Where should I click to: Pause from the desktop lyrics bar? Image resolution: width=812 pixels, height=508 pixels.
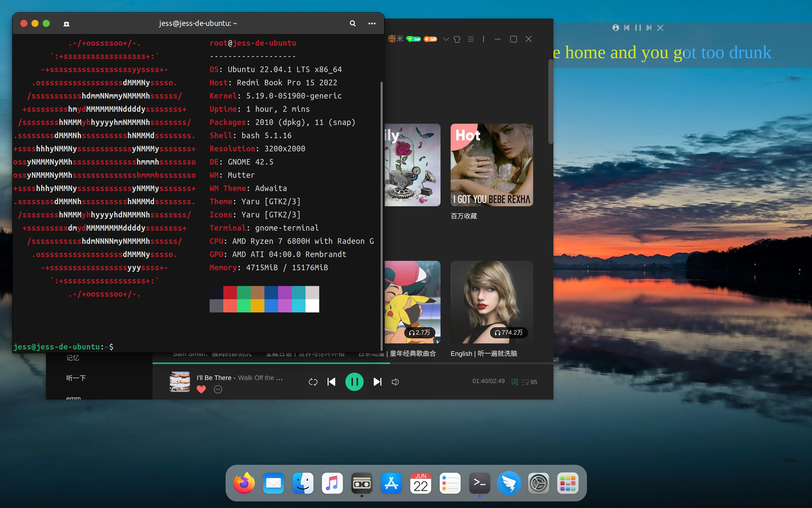[638, 28]
